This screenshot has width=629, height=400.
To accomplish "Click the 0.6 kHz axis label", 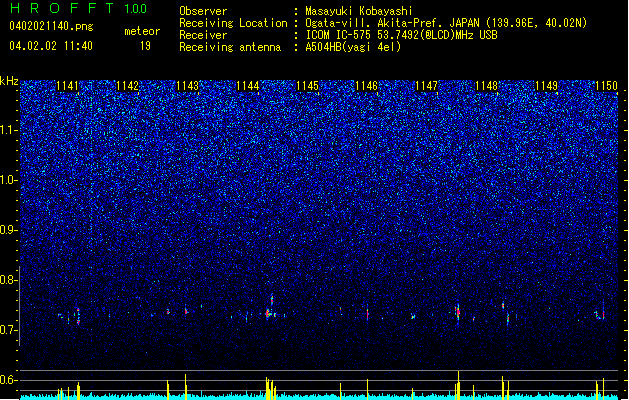I will 9,380.
